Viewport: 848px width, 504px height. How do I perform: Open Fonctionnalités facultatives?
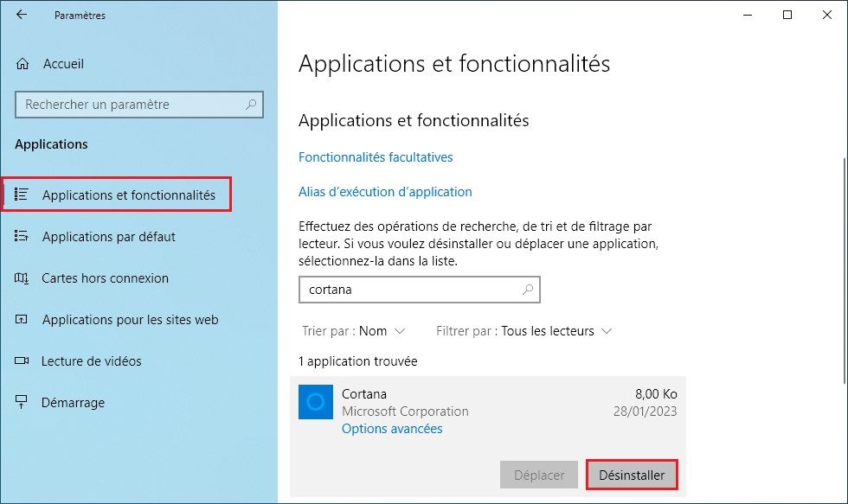pyautogui.click(x=376, y=157)
